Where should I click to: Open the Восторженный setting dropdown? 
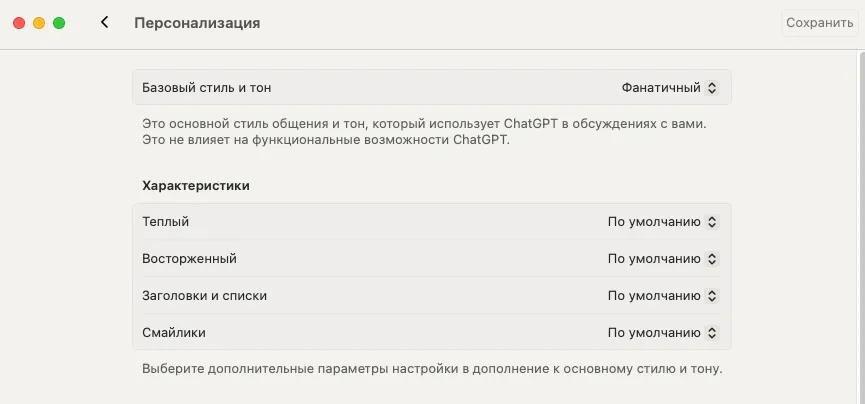point(662,259)
